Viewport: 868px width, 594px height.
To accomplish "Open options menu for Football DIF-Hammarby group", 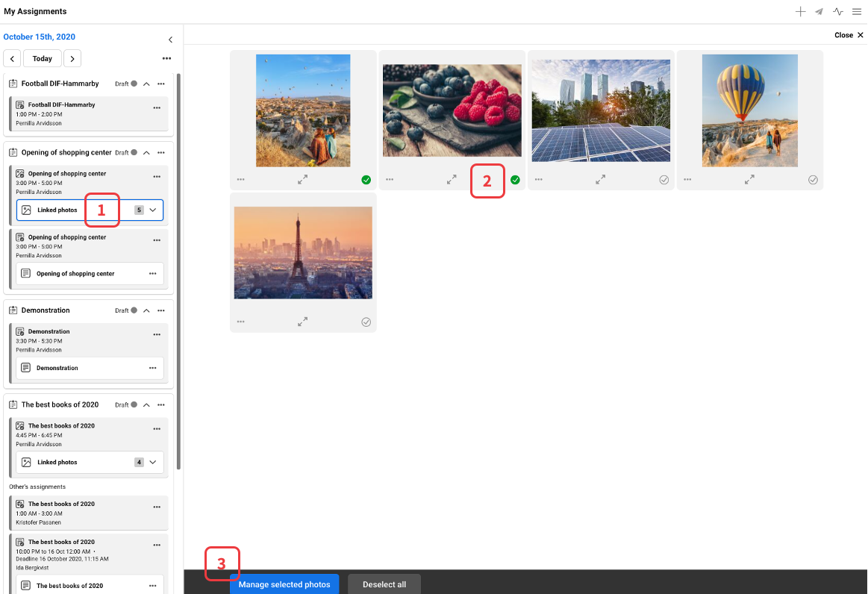I will click(x=160, y=84).
